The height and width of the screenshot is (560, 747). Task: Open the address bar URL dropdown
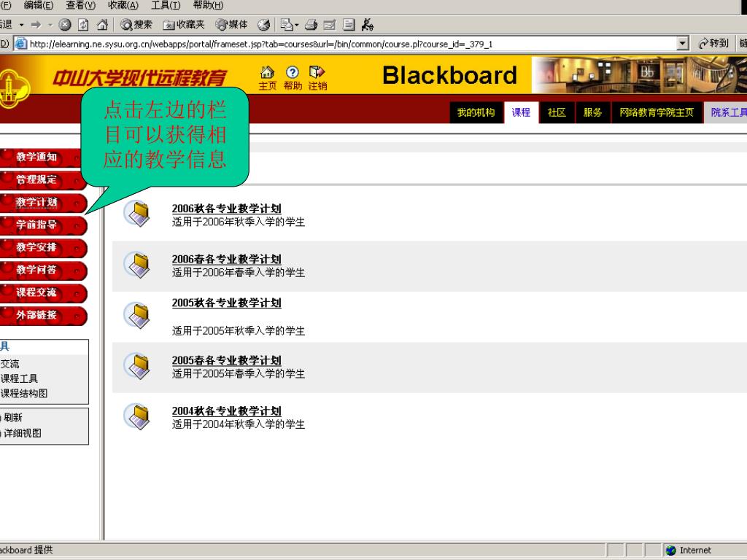pyautogui.click(x=683, y=44)
